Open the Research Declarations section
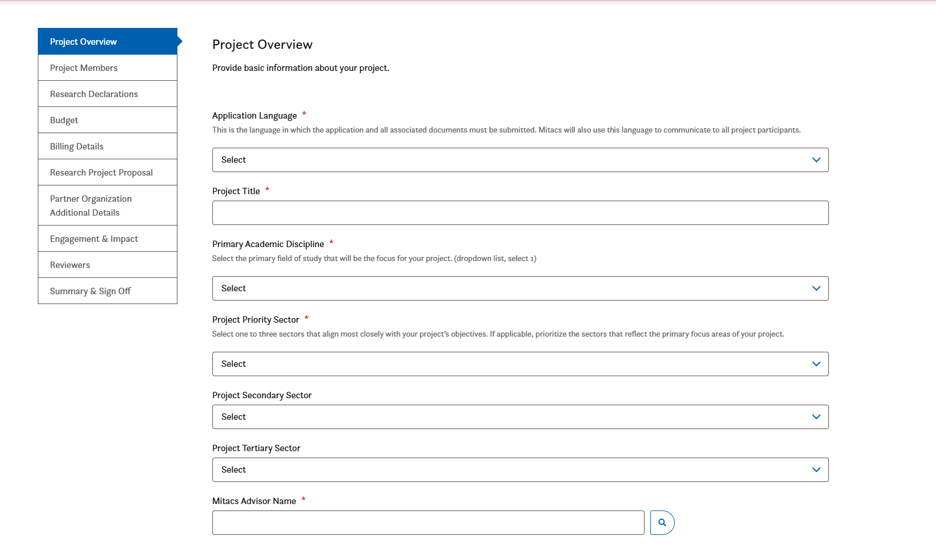 pyautogui.click(x=108, y=94)
